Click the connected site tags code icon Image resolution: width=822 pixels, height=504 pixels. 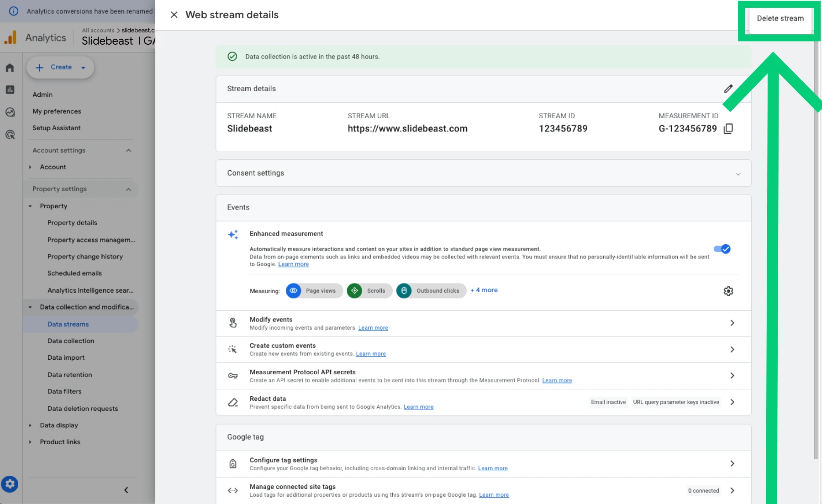[x=233, y=491]
